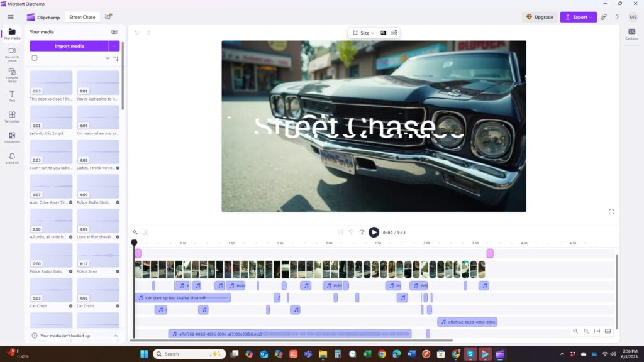Open the Size aspect ratio dropdown
644x362 pixels.
click(364, 33)
